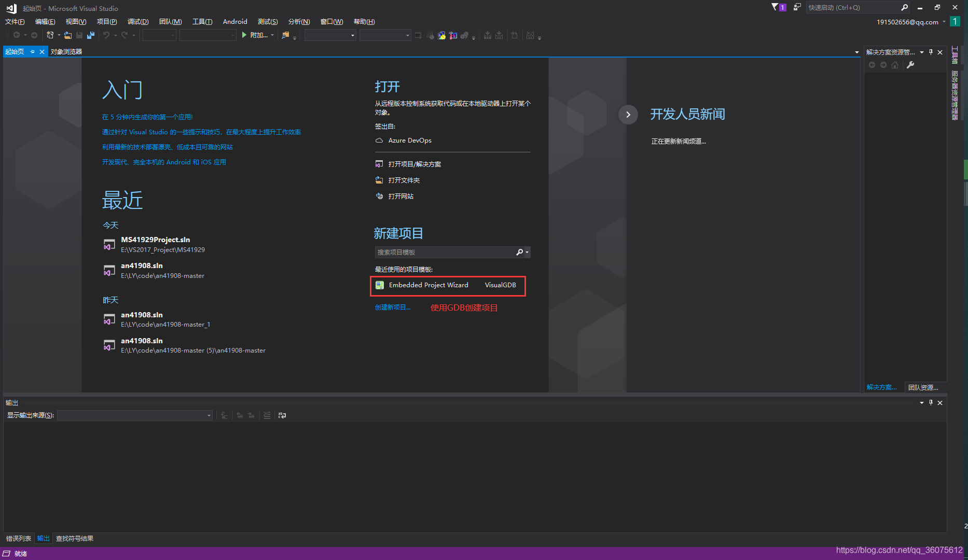This screenshot has width=968, height=560.
Task: Click the gear-shaped toolbar icon
Action: click(464, 35)
